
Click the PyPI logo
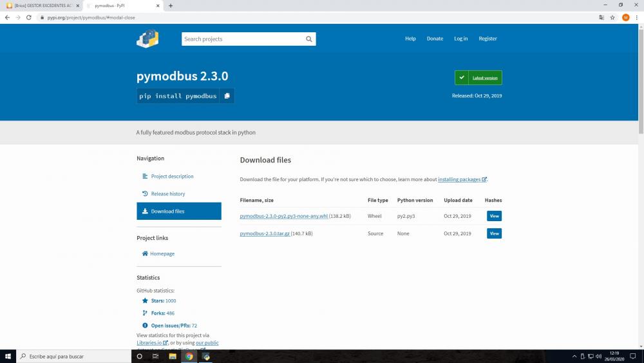147,39
